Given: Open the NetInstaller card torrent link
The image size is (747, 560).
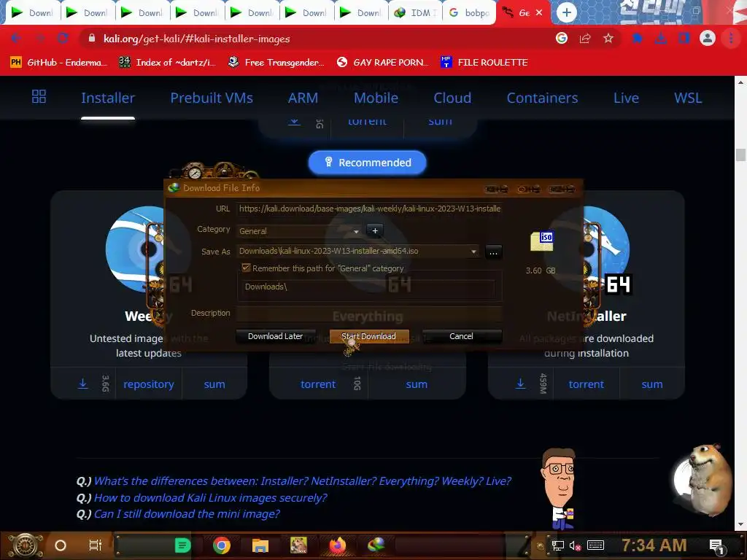Looking at the screenshot, I should pos(586,384).
